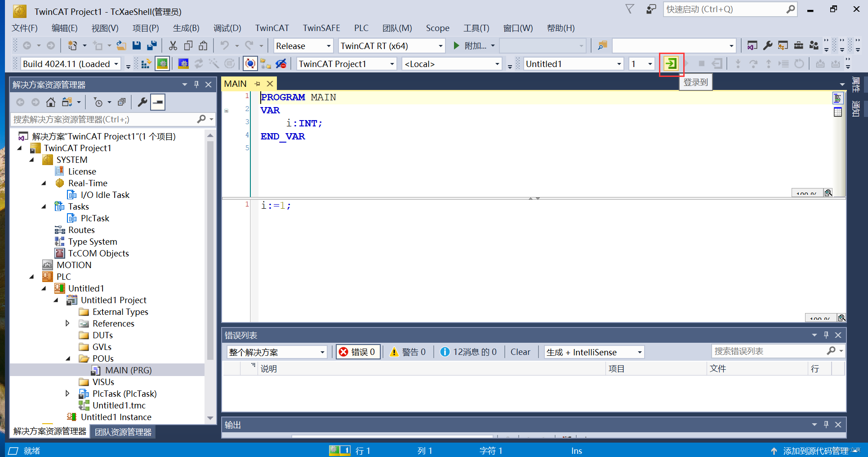Click the Properties wrench toolbar icon

(x=768, y=45)
